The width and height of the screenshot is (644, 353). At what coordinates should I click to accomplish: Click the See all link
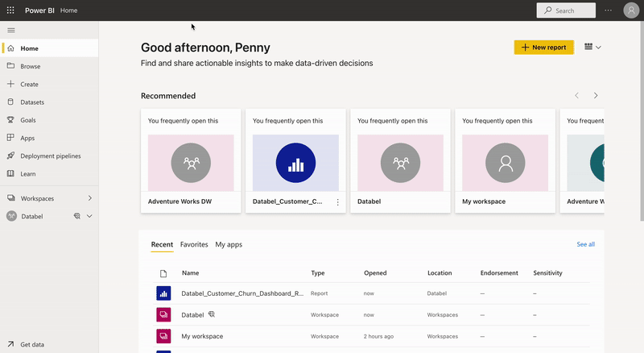pyautogui.click(x=586, y=244)
